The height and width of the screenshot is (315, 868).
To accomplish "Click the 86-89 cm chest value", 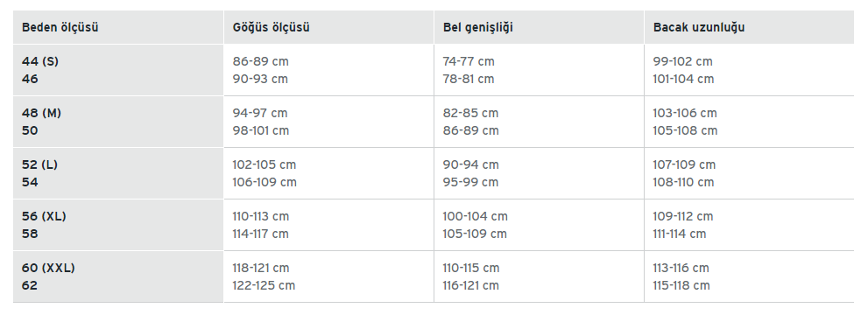I will point(260,61).
